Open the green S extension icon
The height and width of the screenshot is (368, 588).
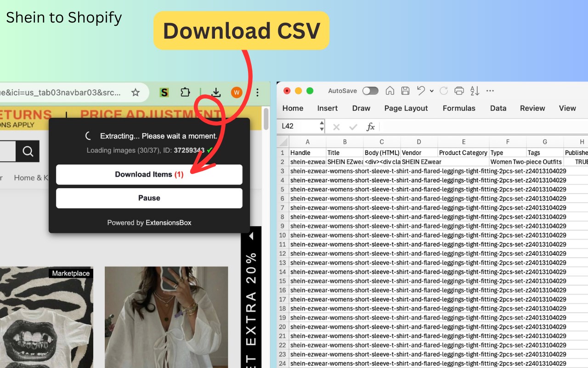click(164, 92)
